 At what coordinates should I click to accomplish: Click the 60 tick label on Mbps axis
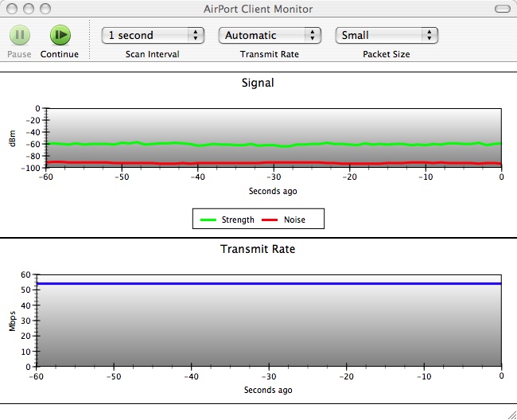coord(25,274)
